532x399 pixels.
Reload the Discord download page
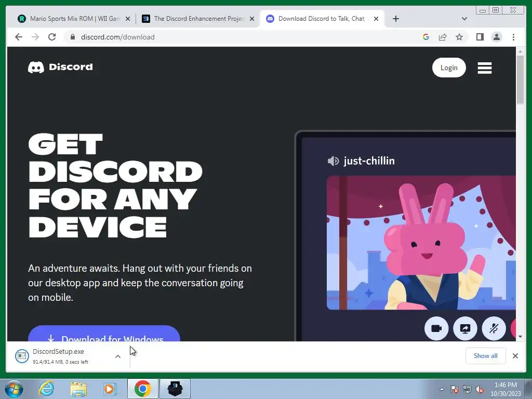pyautogui.click(x=52, y=37)
